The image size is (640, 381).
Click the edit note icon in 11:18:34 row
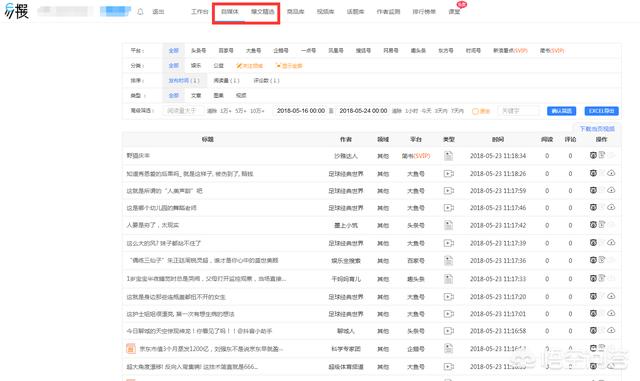pyautogui.click(x=602, y=155)
